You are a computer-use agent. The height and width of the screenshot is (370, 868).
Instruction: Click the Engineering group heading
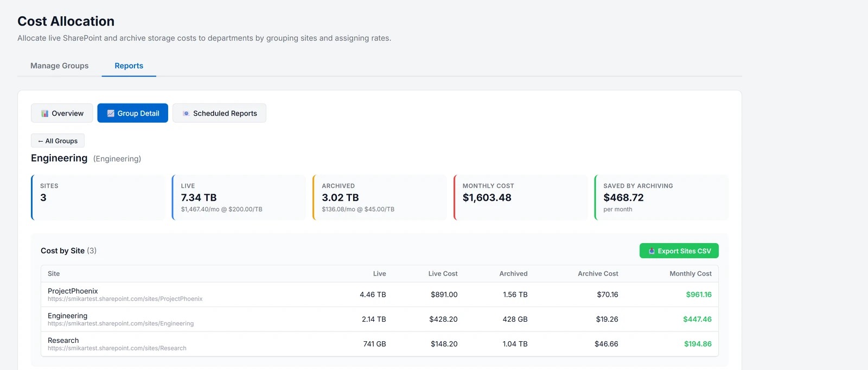point(59,158)
